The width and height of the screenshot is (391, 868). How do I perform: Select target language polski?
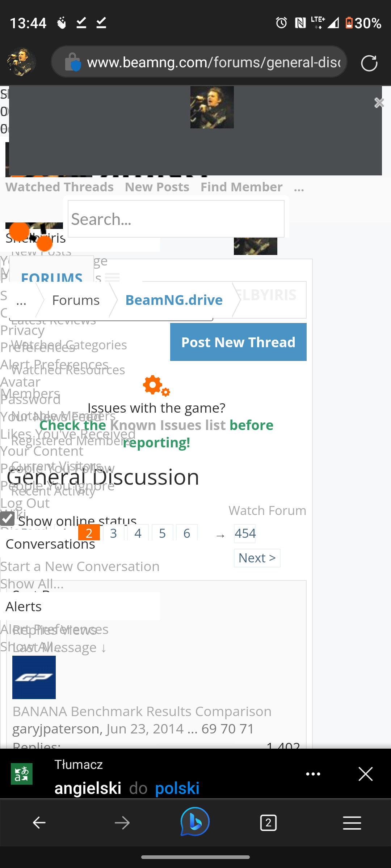[x=177, y=788]
